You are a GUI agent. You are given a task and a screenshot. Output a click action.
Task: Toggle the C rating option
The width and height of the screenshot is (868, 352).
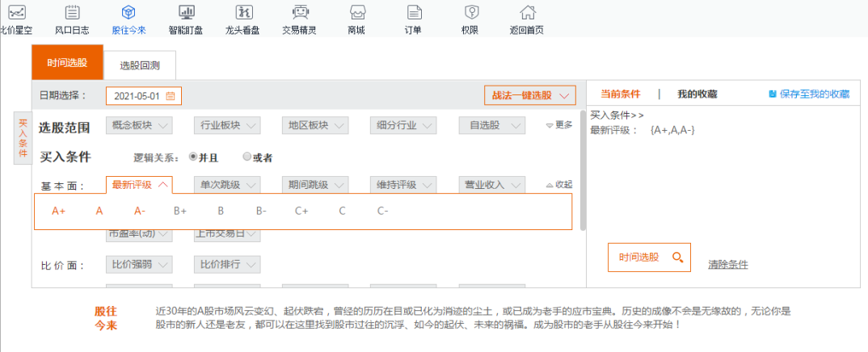pos(342,211)
